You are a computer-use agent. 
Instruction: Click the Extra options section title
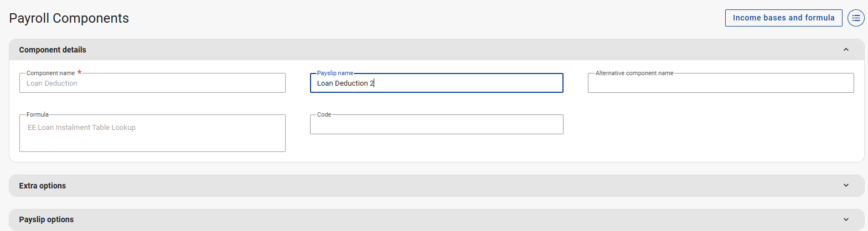[43, 186]
